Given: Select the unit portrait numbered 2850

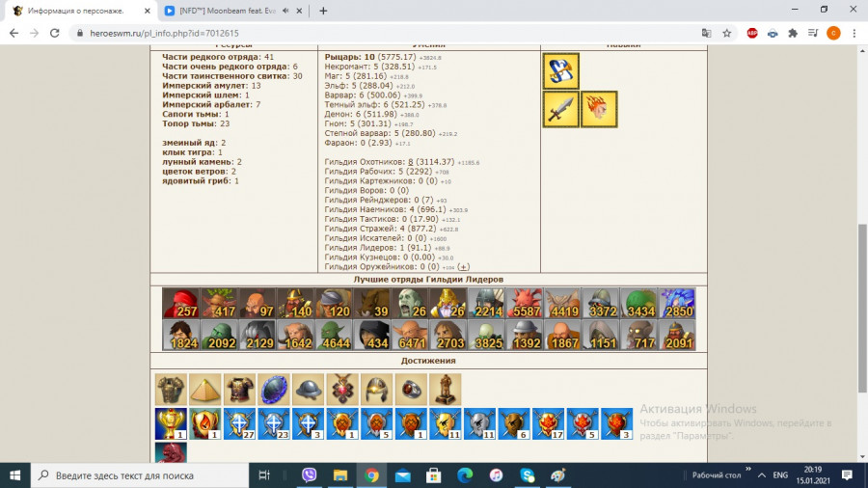Looking at the screenshot, I should (677, 303).
